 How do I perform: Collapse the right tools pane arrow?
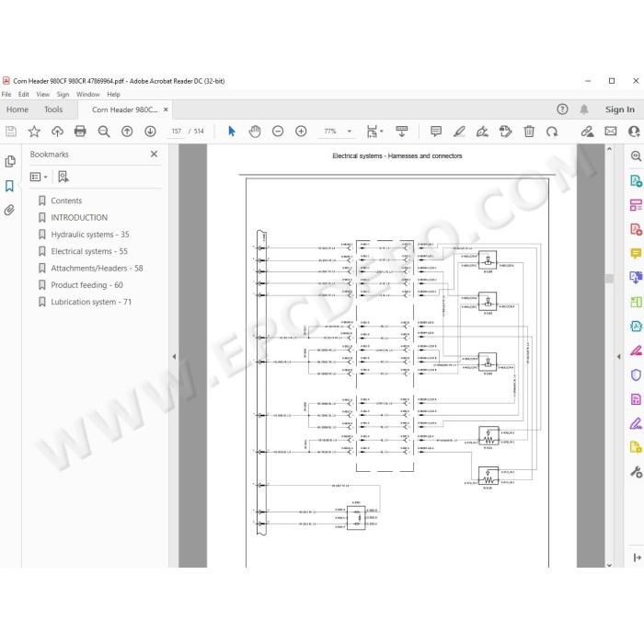click(619, 357)
